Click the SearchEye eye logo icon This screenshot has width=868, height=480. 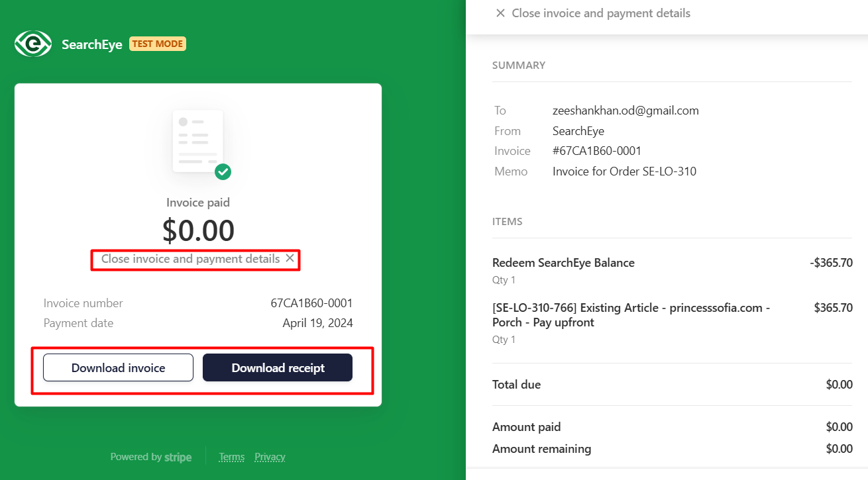point(33,44)
